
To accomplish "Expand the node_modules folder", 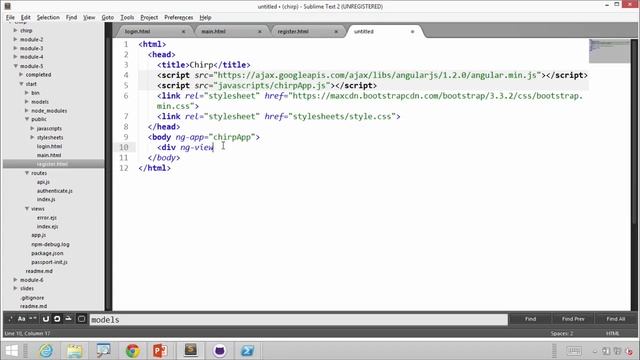I will point(27,111).
